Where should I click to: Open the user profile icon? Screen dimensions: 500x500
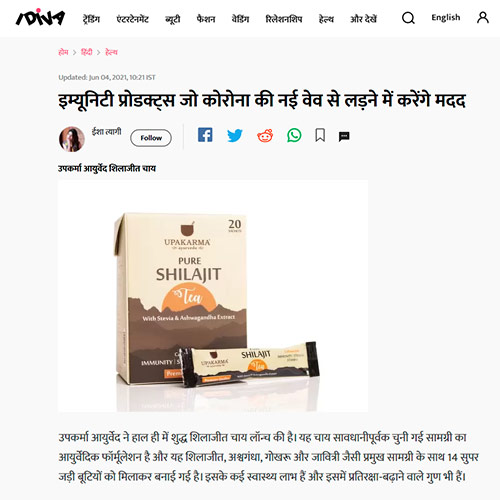pos(483,17)
